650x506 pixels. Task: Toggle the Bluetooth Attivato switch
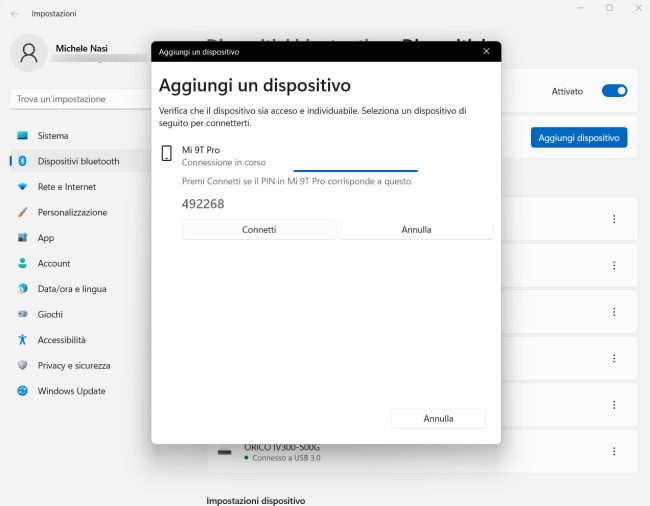click(x=614, y=91)
